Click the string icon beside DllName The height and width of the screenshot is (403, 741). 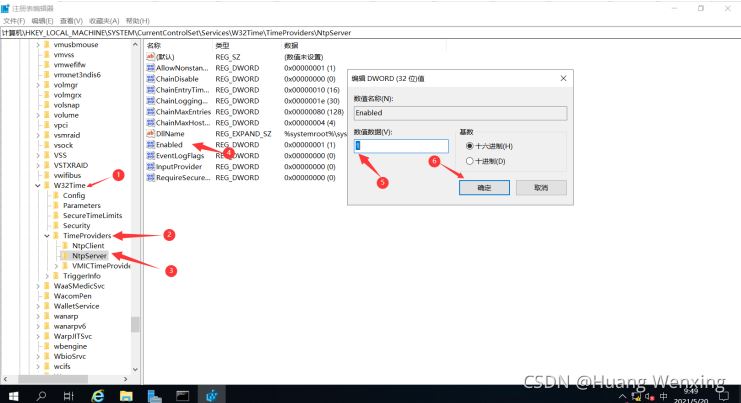150,134
